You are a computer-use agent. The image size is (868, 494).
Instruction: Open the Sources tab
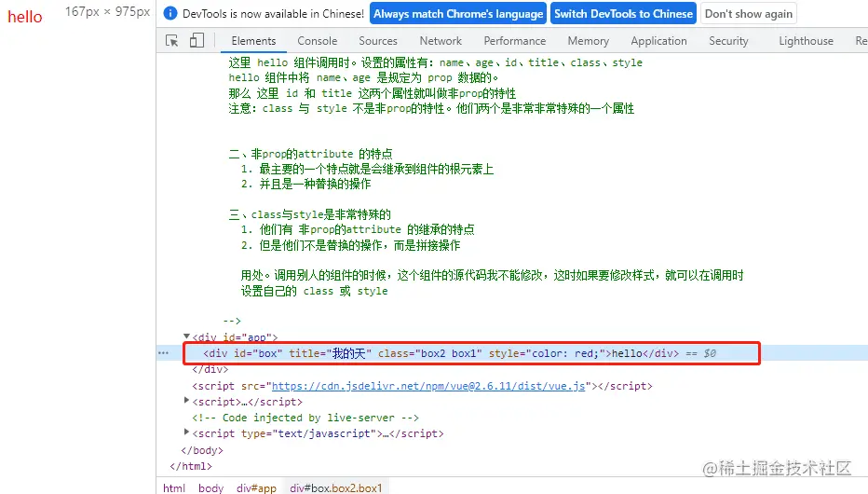378,41
